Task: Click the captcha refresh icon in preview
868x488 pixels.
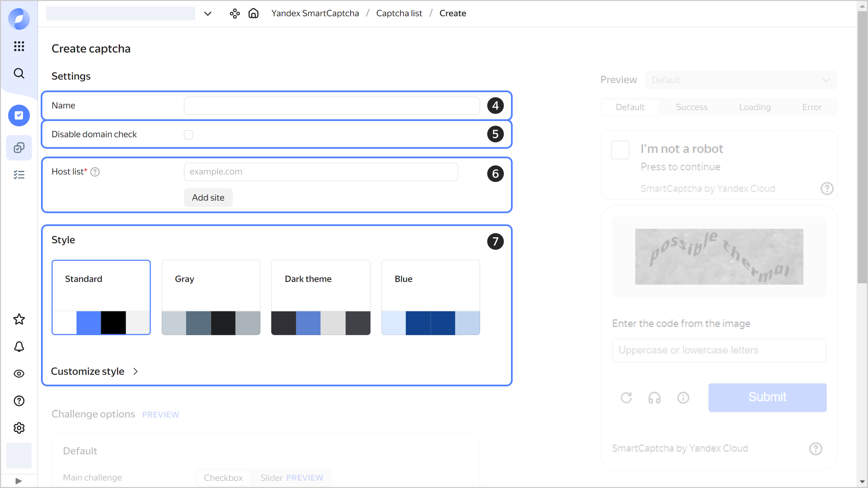Action: [x=626, y=398]
